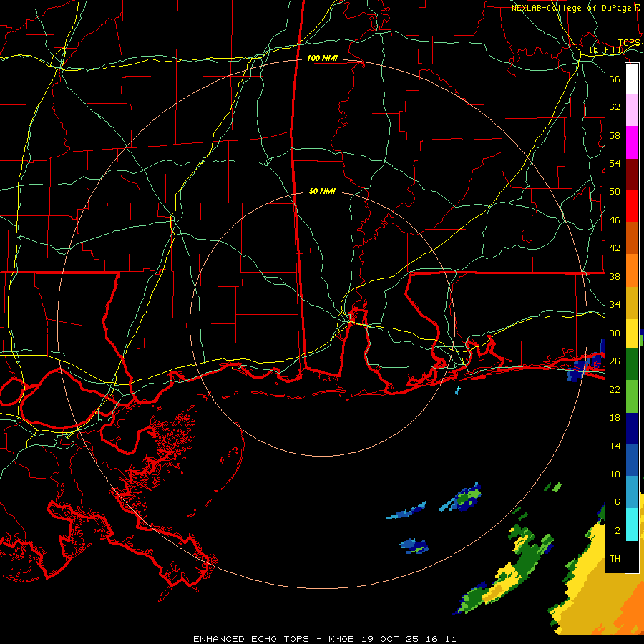This screenshot has width=644, height=644.
Task: Click the 22 value on the legend
Action: 615,390
